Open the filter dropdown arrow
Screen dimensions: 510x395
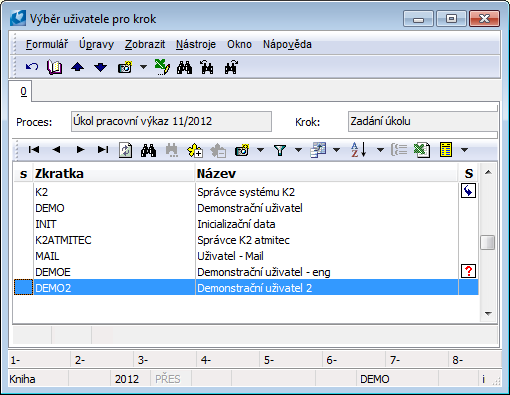pyautogui.click(x=299, y=150)
